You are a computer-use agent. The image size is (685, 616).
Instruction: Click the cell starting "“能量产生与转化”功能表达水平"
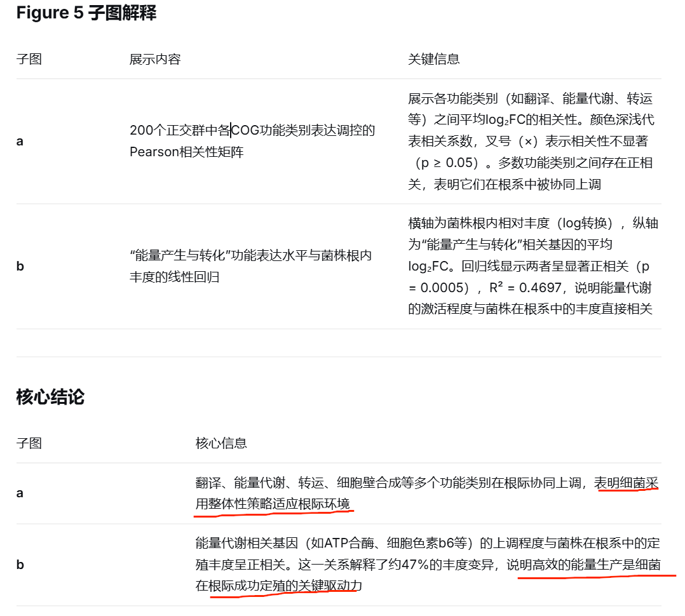point(251,266)
